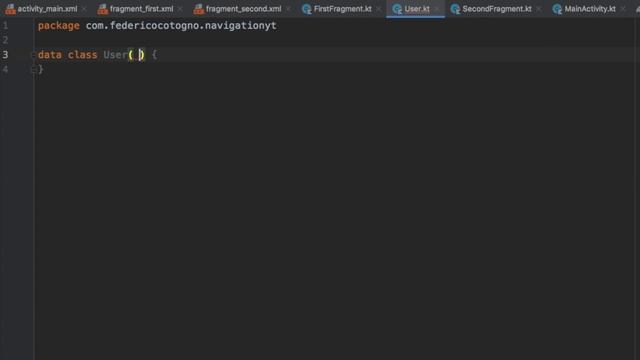This screenshot has width=640, height=360.
Task: Click the XML file icon of fragment_second.xml
Action: pyautogui.click(x=198, y=9)
